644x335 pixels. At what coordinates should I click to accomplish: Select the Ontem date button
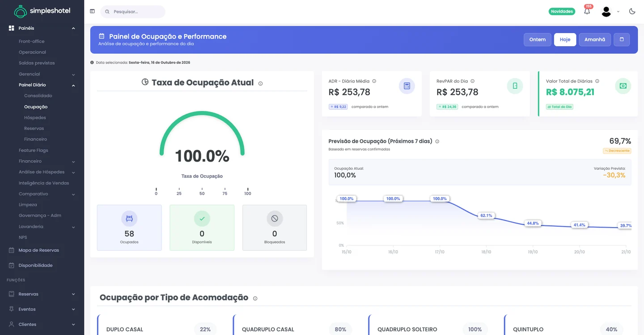click(537, 39)
